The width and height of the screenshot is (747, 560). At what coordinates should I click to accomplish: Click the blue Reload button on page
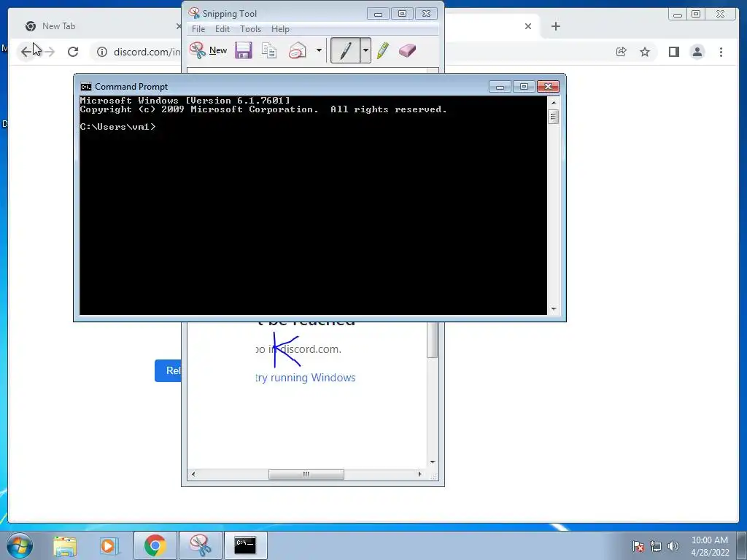[x=169, y=370]
